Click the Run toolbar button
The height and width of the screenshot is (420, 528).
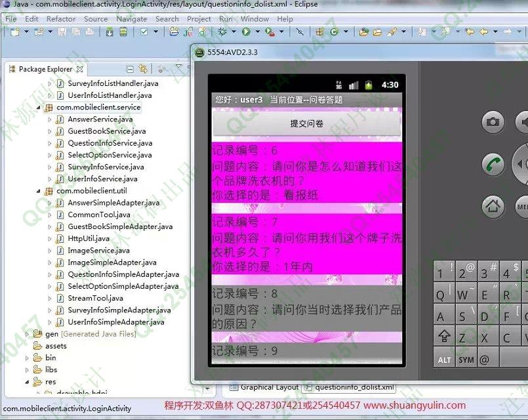click(x=247, y=31)
